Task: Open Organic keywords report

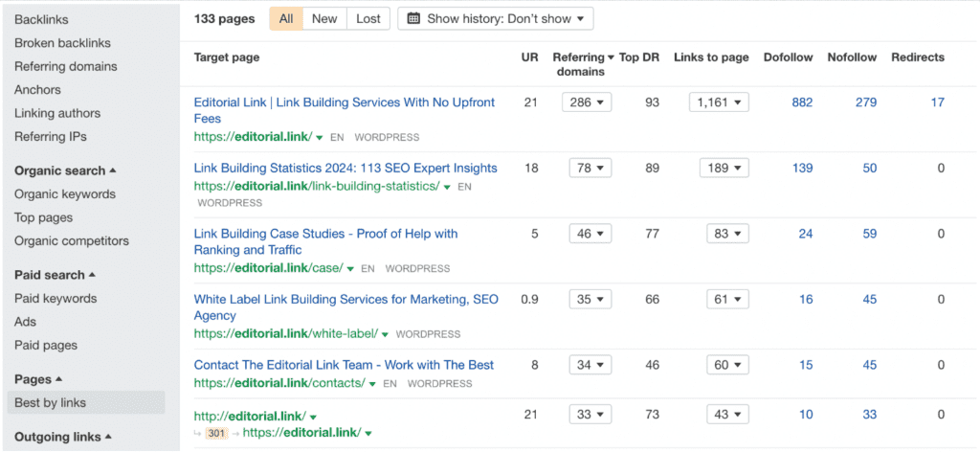Action: (x=65, y=194)
